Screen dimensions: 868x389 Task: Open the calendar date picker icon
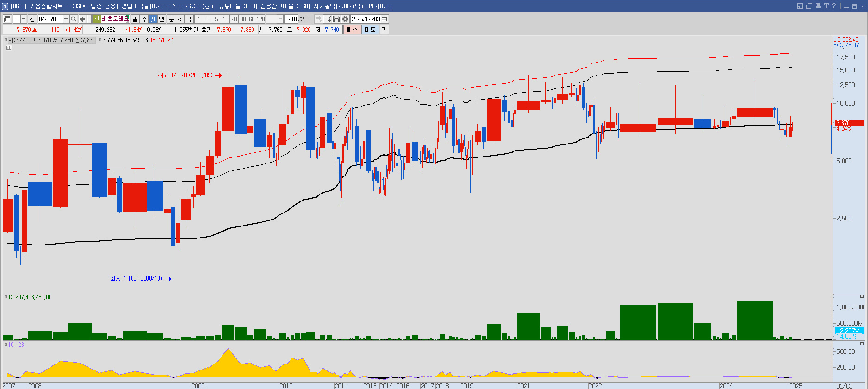[x=385, y=19]
